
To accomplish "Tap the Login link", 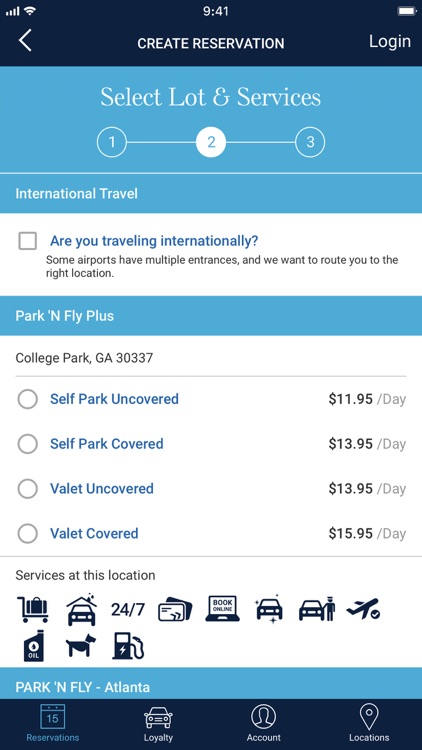I will 390,42.
